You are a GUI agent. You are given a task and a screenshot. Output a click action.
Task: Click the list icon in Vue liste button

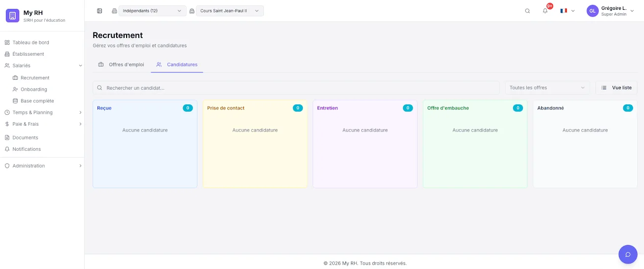(x=604, y=88)
